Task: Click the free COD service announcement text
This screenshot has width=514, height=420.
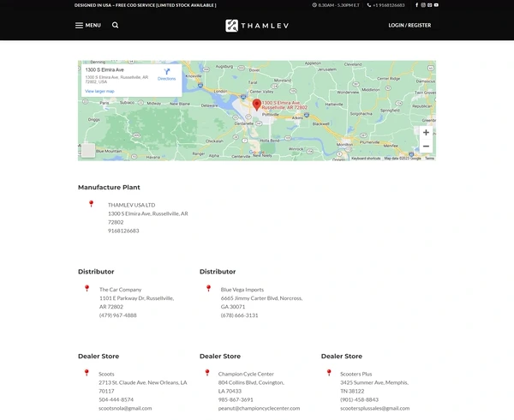Action: click(x=146, y=5)
